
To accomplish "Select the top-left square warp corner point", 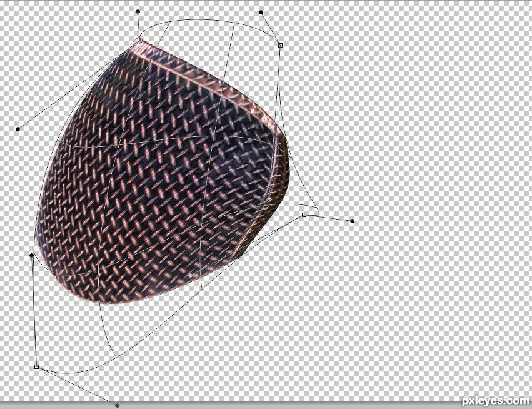I will click(139, 41).
